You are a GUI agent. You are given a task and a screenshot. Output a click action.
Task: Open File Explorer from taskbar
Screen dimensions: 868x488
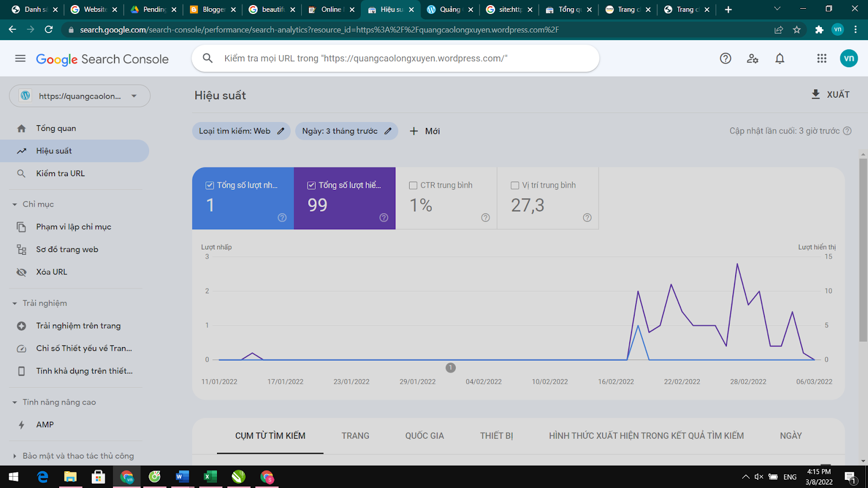(x=71, y=477)
